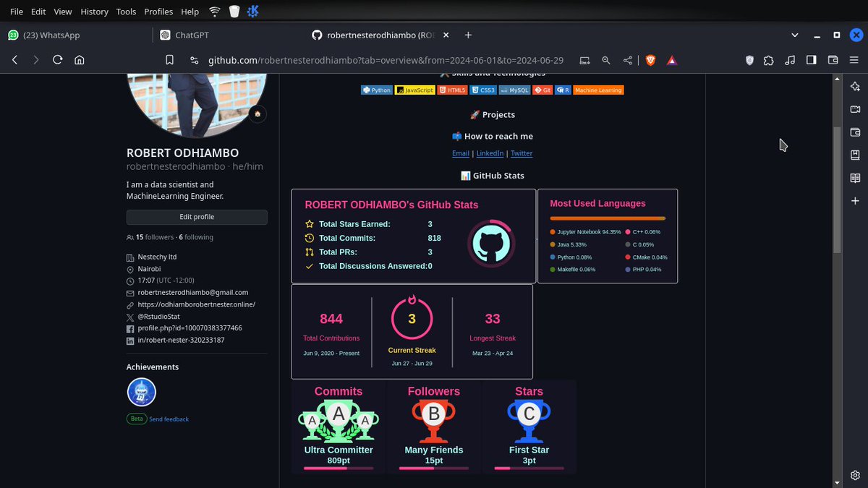Open the Brave hamburger main menu
Viewport: 868px width, 488px height.
[x=854, y=61]
